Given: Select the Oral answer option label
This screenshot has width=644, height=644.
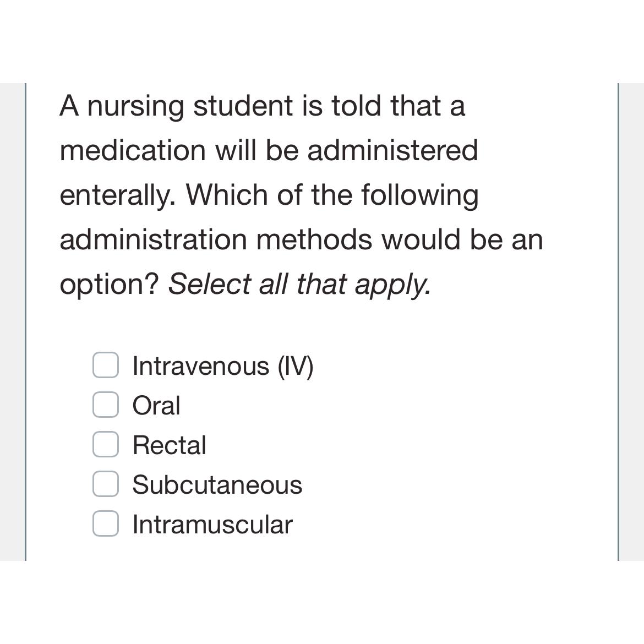Looking at the screenshot, I should [x=156, y=405].
